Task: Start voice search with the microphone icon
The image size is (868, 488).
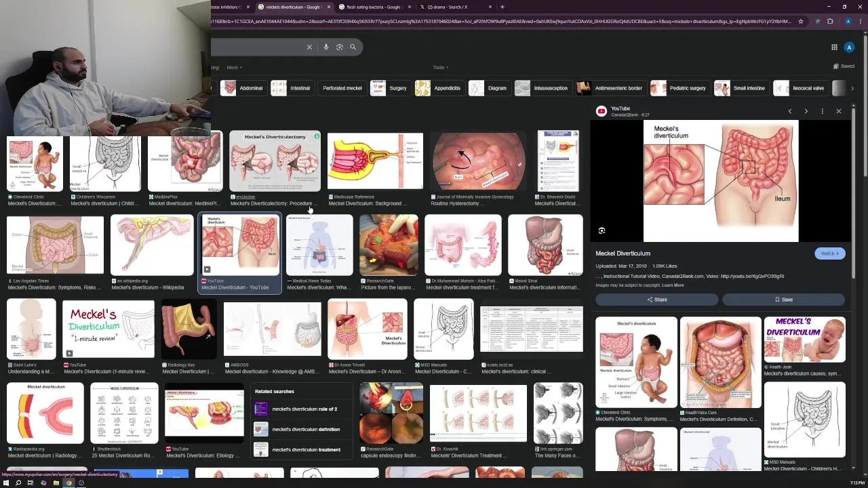Action: 326,47
